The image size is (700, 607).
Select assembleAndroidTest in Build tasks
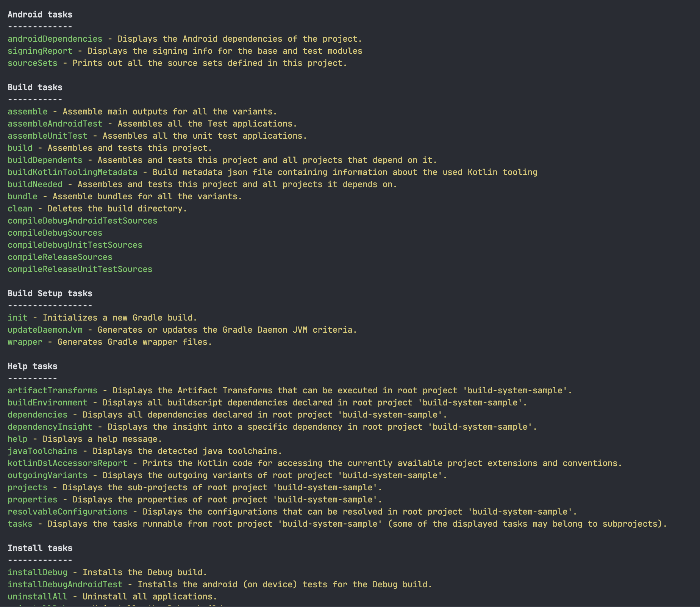55,124
